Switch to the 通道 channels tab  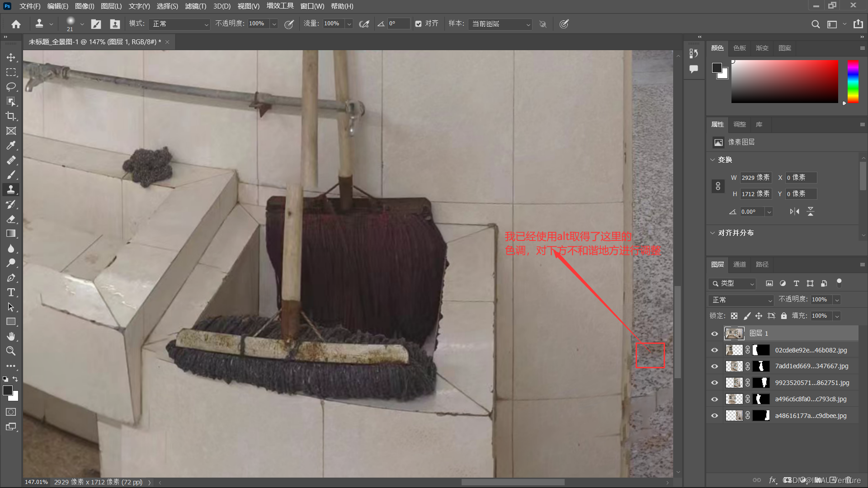pos(740,264)
